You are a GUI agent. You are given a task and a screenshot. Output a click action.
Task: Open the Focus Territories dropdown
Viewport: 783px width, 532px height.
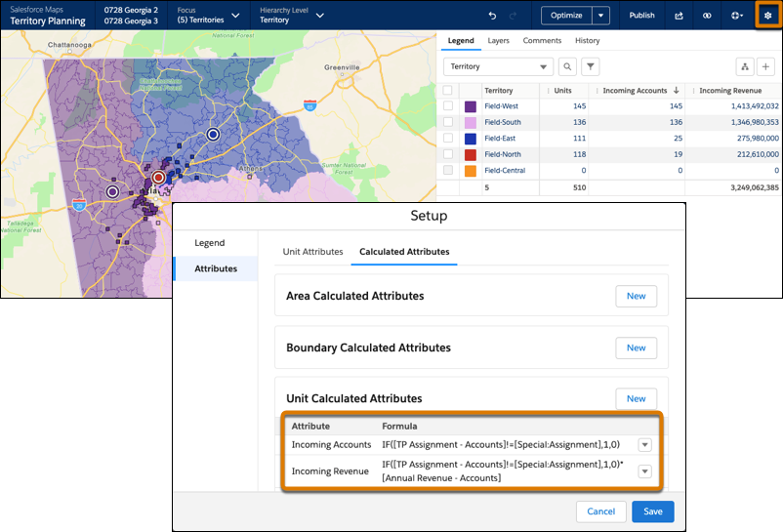(208, 16)
